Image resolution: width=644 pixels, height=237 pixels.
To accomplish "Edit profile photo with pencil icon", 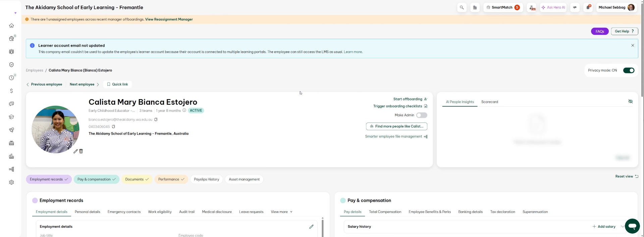I will point(75,151).
